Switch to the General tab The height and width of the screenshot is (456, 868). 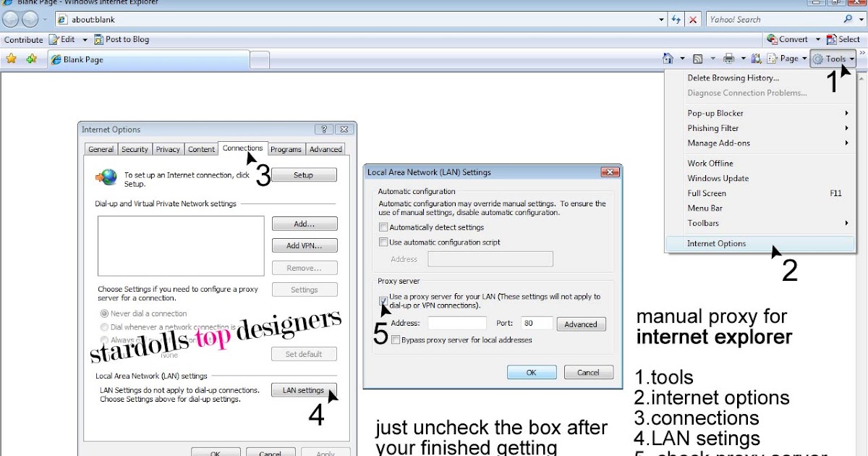101,149
